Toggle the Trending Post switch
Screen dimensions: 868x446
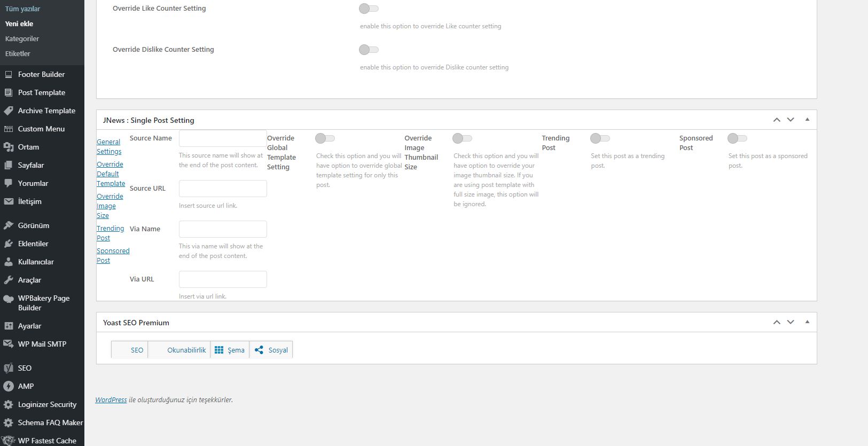point(600,138)
